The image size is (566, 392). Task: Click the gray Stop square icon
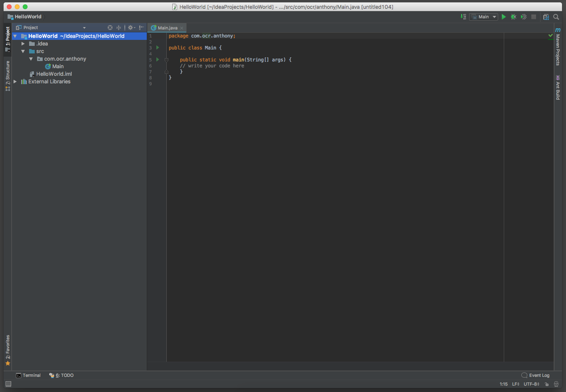[534, 17]
